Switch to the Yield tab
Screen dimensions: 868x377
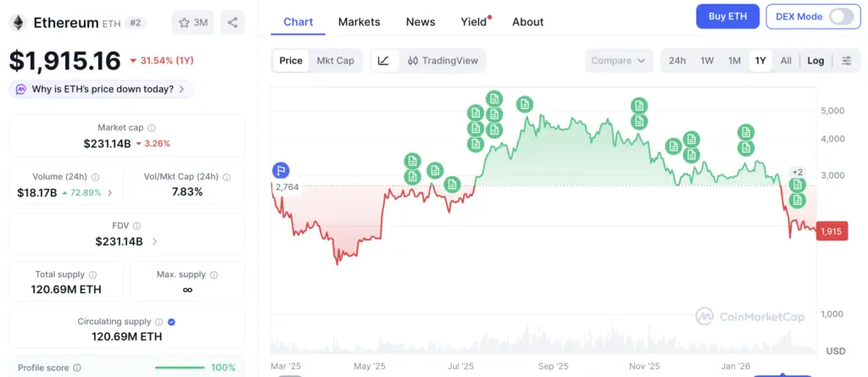(473, 22)
